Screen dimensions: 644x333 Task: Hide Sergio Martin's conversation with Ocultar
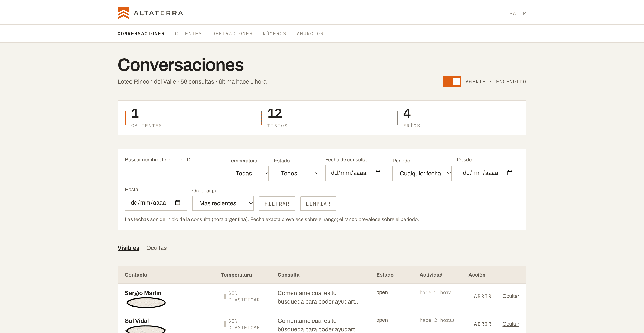tap(511, 296)
